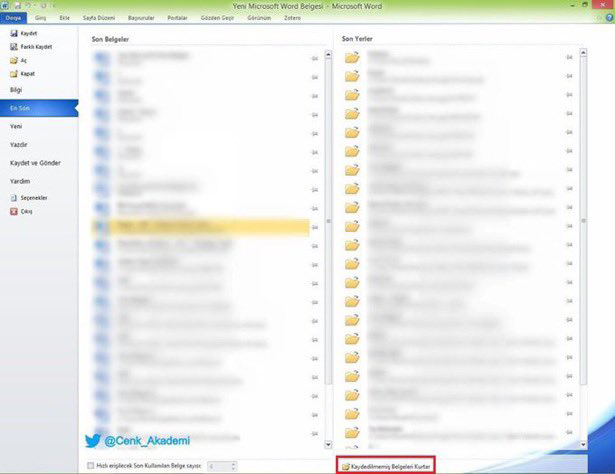Click the Farklı Kaydet (Save As) icon
Screen dimensions: 615x474
click(x=13, y=47)
